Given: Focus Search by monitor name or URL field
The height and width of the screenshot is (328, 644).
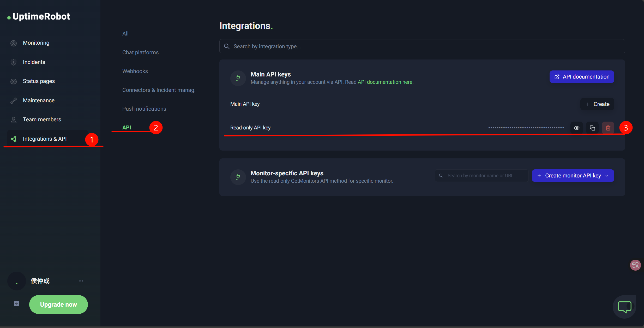Looking at the screenshot, I should 482,176.
